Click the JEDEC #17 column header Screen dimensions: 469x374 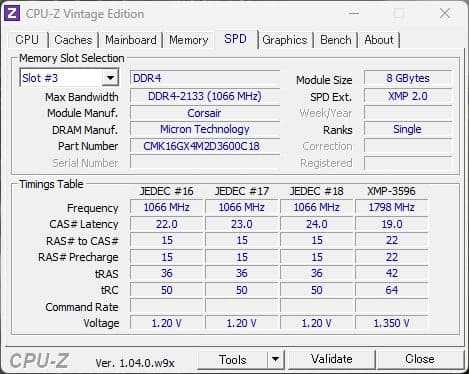coord(242,191)
